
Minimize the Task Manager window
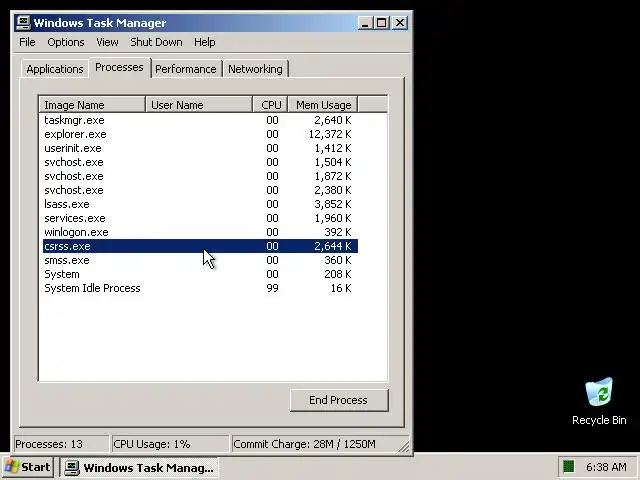[365, 23]
